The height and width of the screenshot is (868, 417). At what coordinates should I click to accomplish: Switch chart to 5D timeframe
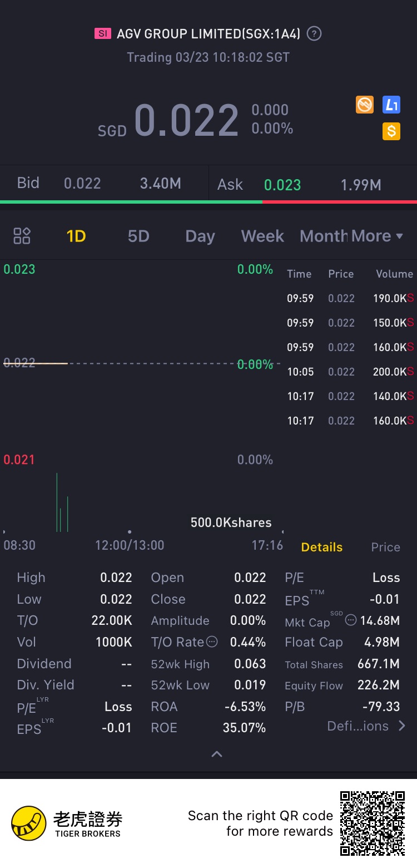[x=138, y=236]
